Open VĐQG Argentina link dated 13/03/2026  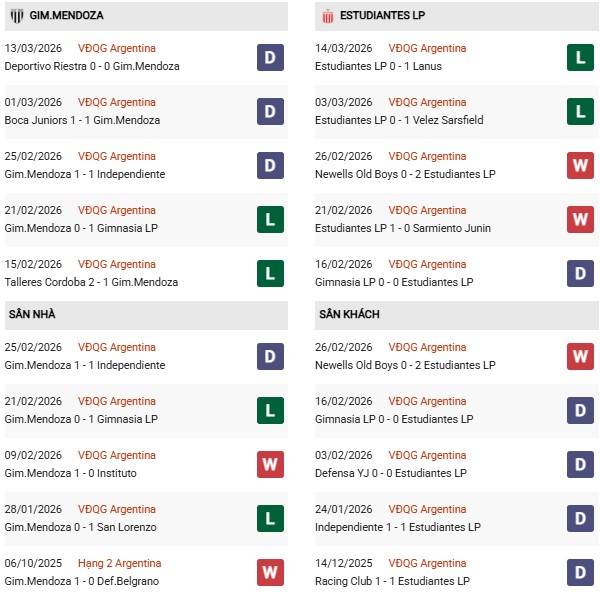pyautogui.click(x=117, y=48)
